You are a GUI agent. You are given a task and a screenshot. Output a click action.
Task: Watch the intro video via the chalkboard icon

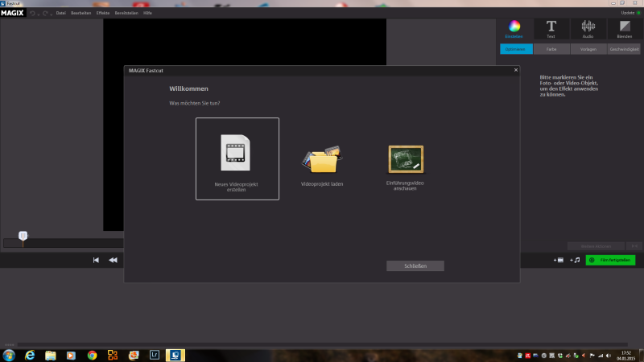pos(406,159)
